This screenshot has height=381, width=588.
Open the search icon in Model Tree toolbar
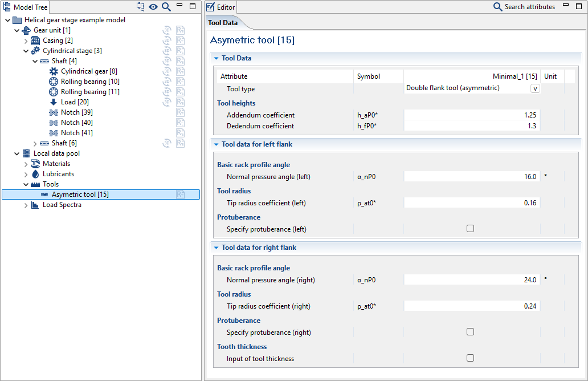pyautogui.click(x=165, y=7)
